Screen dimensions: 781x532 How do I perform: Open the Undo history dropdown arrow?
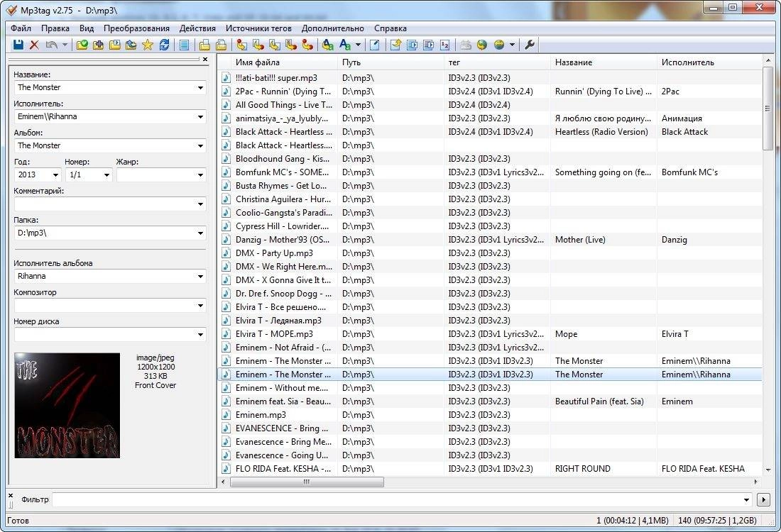[65, 45]
